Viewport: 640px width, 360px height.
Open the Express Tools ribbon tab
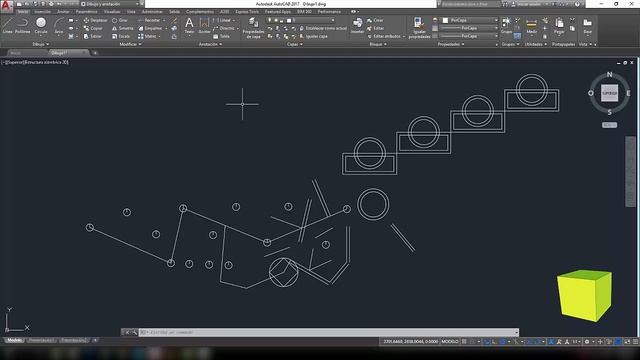tap(247, 12)
